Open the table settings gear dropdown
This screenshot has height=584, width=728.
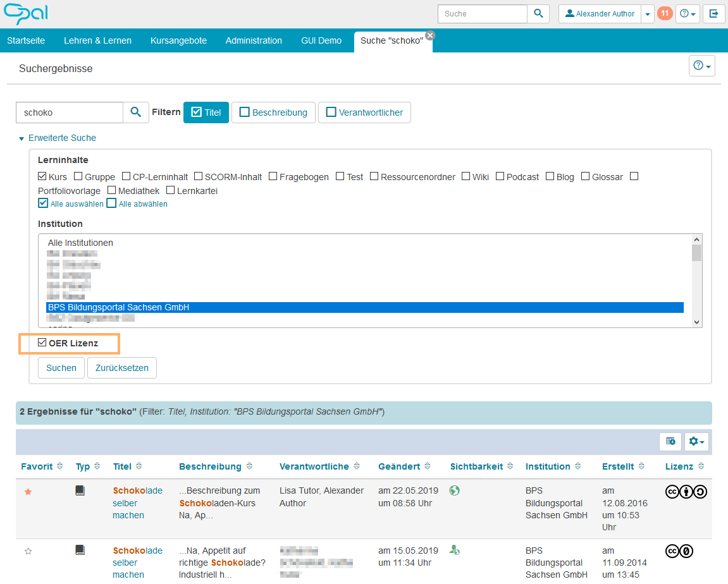[x=696, y=441]
